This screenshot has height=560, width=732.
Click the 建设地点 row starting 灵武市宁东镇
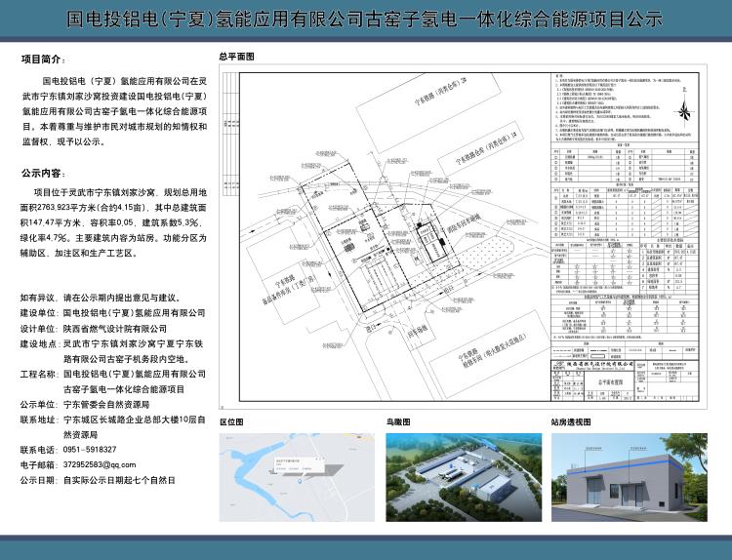[112, 344]
